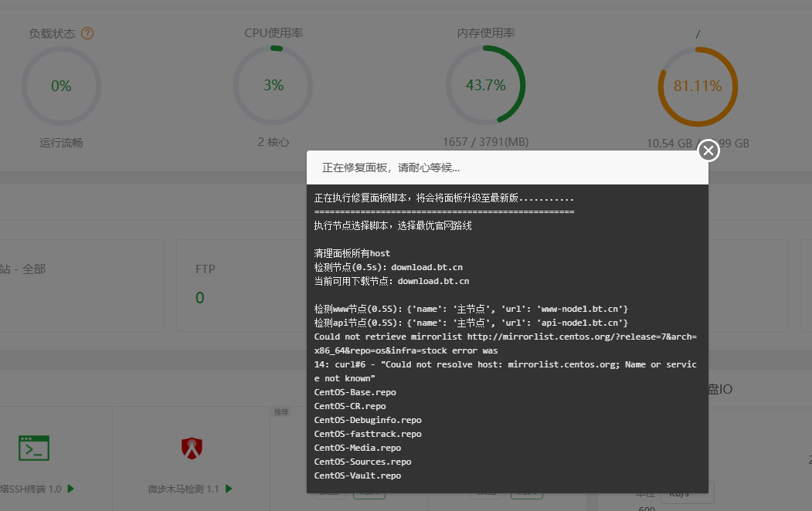812x511 pixels.
Task: Click the 2 核心 text
Action: click(273, 142)
